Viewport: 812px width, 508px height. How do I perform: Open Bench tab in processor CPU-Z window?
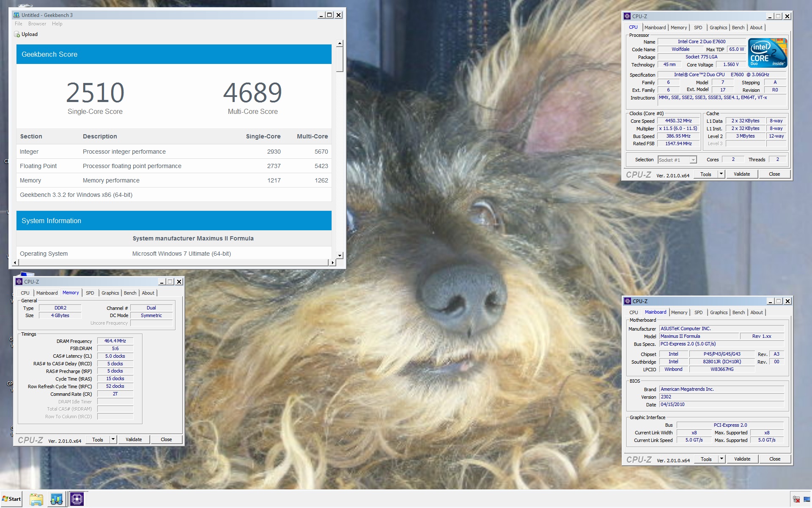coord(738,28)
